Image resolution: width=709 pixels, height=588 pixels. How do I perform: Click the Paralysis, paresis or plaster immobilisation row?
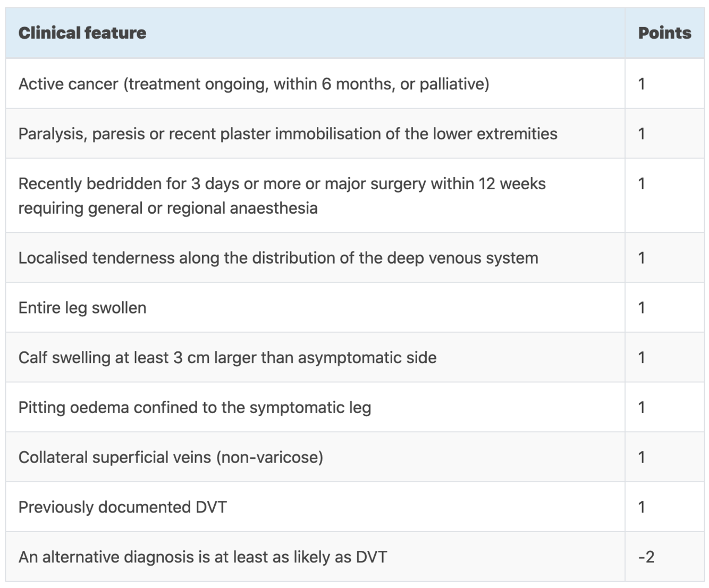355,133
